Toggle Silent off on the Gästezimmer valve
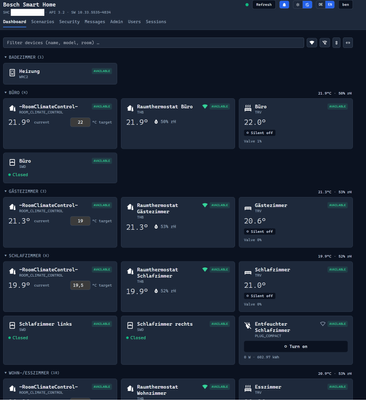The width and height of the screenshot is (366, 400). pos(260,231)
